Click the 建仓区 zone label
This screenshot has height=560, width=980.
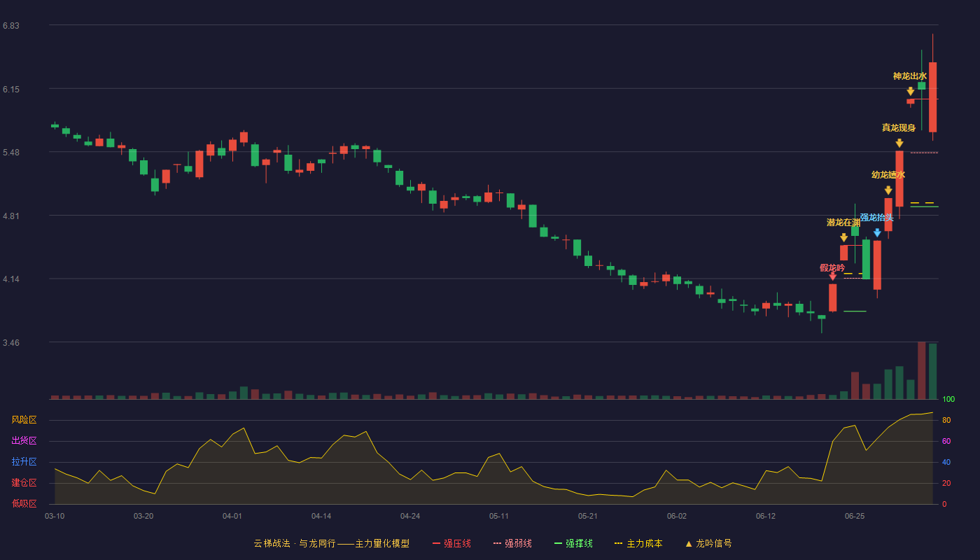point(24,483)
